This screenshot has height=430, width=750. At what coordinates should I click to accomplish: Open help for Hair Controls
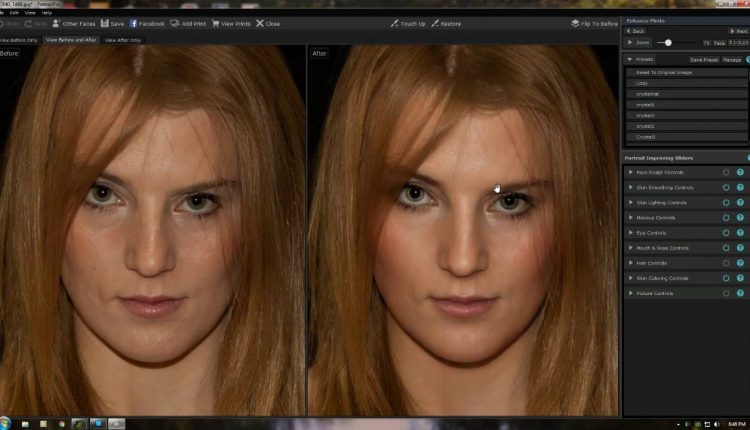click(x=740, y=263)
